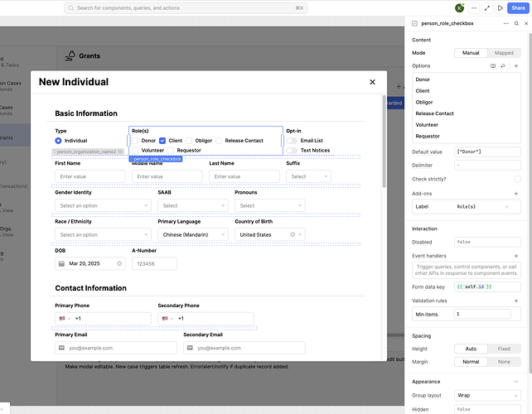Set Margin to None
This screenshot has height=414, width=532.
(x=504, y=362)
